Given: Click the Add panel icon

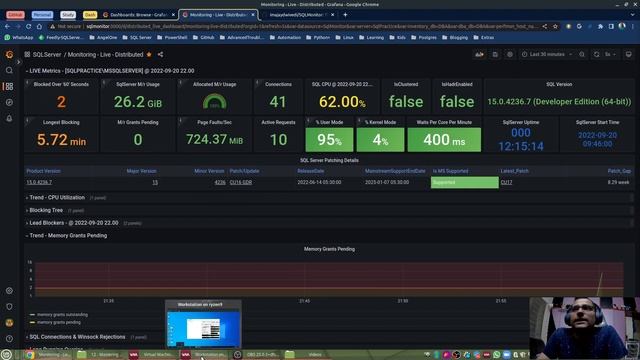Looking at the screenshot, I should click(479, 54).
